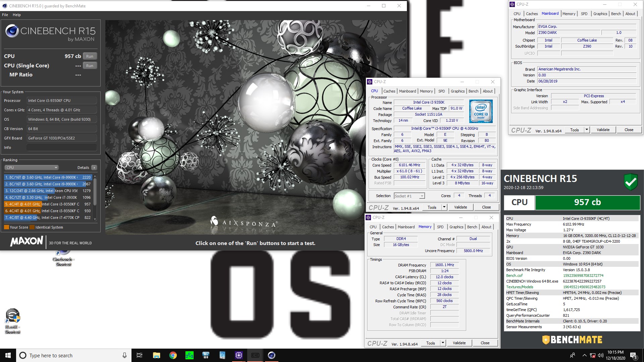The width and height of the screenshot is (644, 362).
Task: Click the network status tray icon
Action: coord(593,355)
